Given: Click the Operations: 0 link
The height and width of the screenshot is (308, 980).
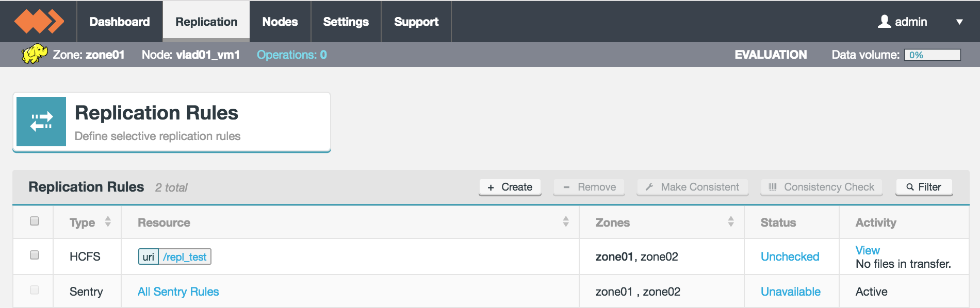Looking at the screenshot, I should (292, 55).
